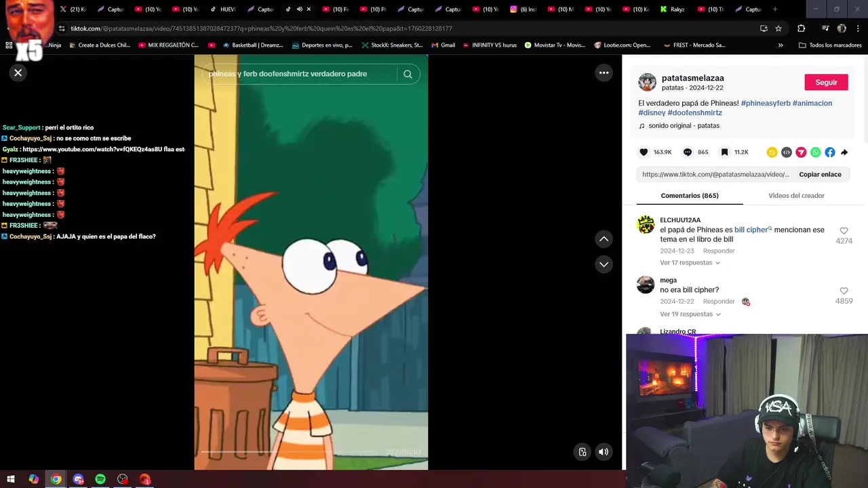Send to friends via red arrow icon
Image resolution: width=868 pixels, height=488 pixels.
[801, 152]
